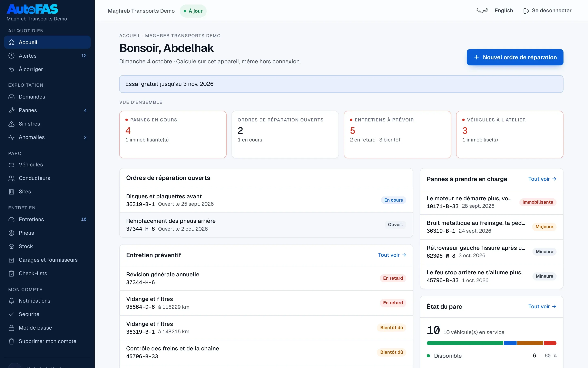588x368 pixels.
Task: Go to Pannes in the sidebar
Action: pos(47,110)
